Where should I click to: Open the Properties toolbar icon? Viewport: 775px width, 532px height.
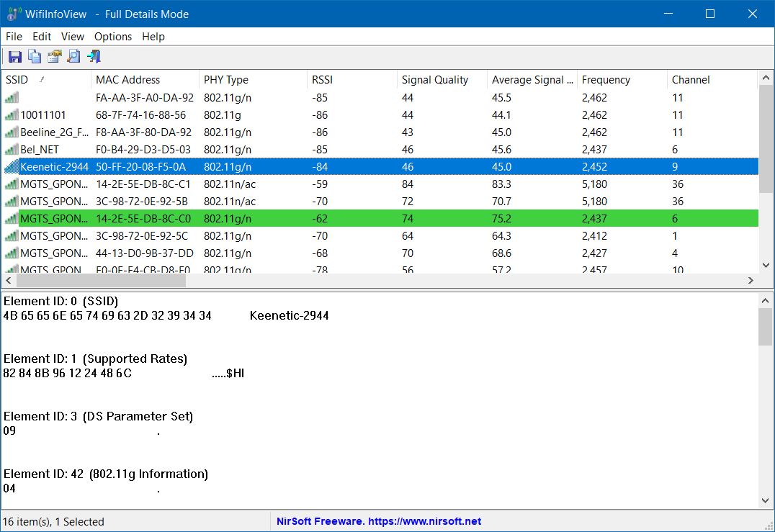point(54,57)
